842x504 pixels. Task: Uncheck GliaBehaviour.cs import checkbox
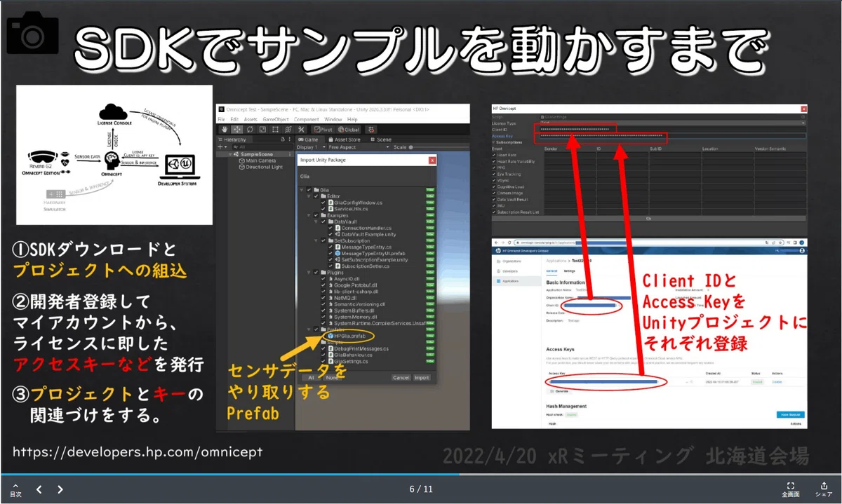pos(323,355)
